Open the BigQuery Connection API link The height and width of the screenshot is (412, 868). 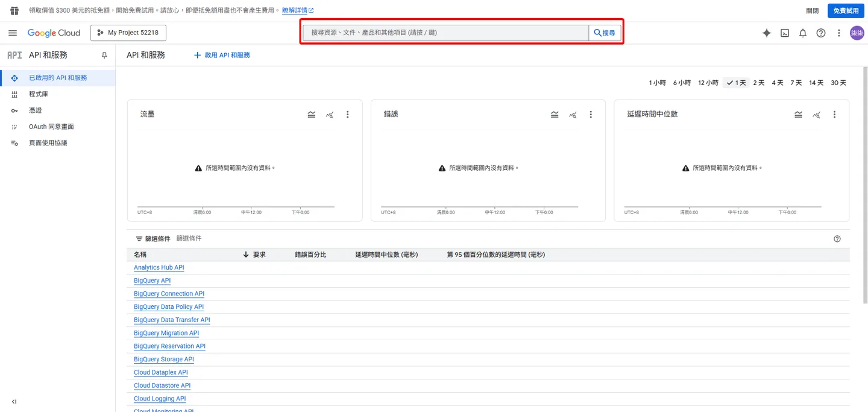click(x=169, y=294)
